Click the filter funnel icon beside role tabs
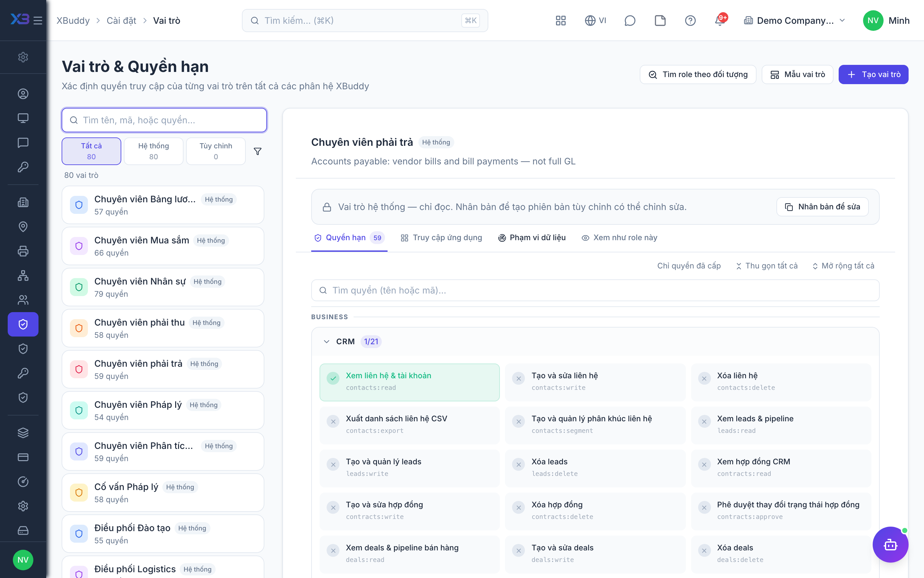Screen dimensions: 924x578 258,151
